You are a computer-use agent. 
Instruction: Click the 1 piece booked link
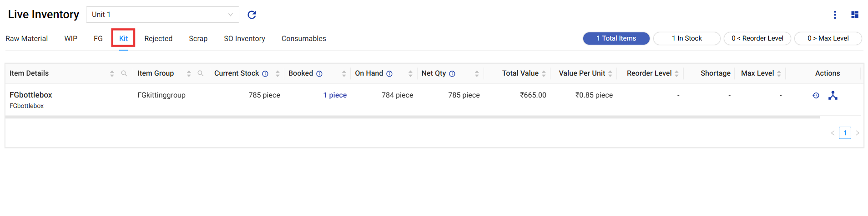pos(335,95)
